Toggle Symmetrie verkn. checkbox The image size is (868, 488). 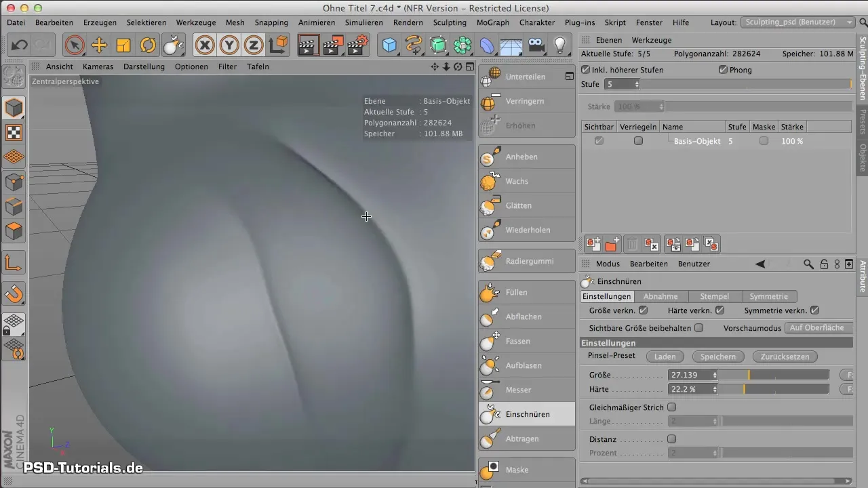[815, 310]
